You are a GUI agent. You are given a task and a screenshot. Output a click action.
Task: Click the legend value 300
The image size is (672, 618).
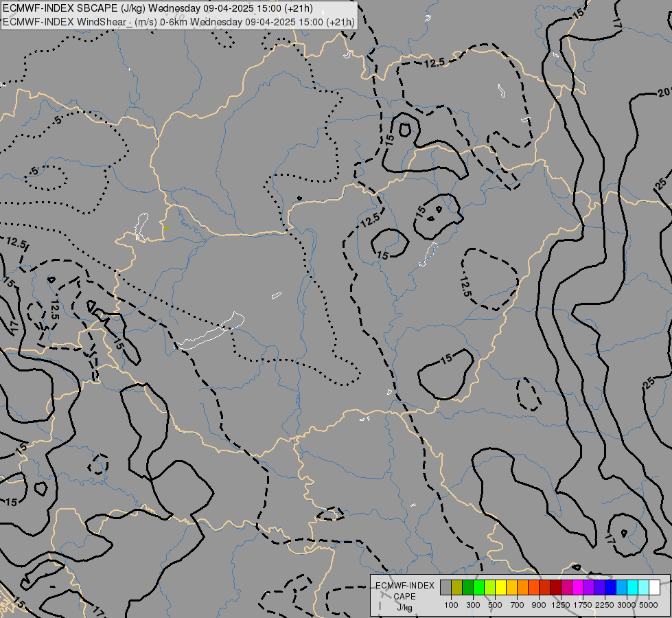pos(473,605)
